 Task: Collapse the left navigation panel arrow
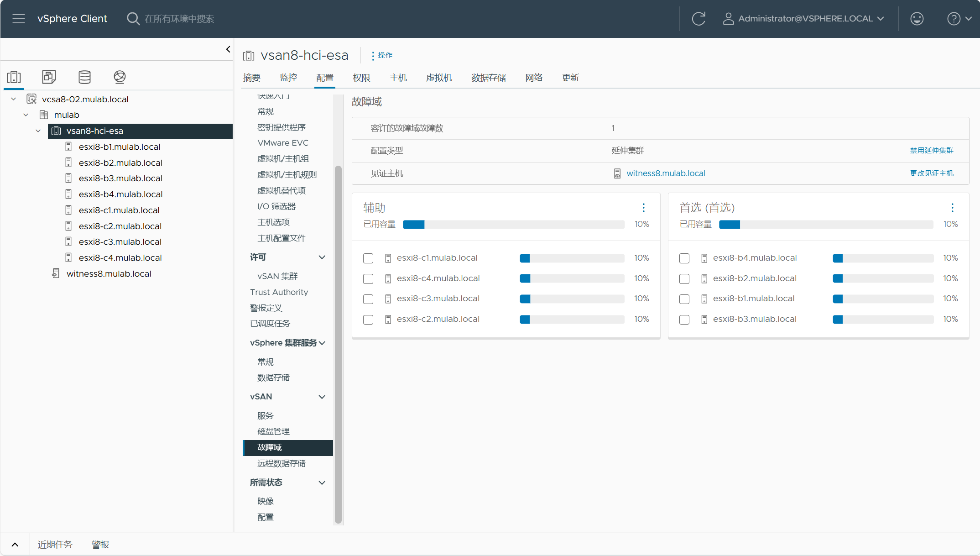228,49
